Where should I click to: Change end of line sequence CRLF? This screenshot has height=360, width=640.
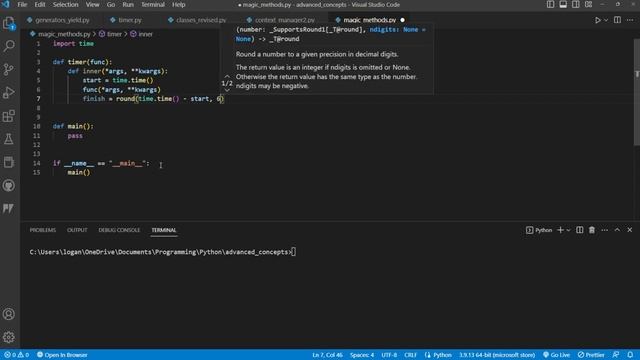tap(411, 355)
